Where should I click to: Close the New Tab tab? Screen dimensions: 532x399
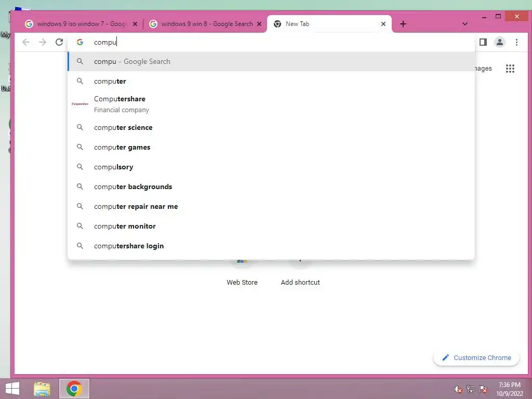[383, 24]
